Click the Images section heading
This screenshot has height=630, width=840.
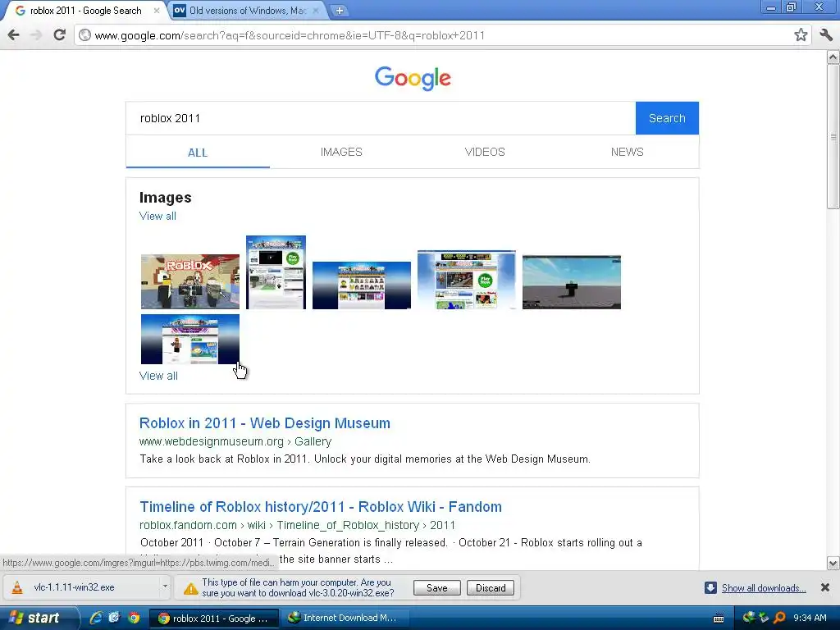point(165,198)
